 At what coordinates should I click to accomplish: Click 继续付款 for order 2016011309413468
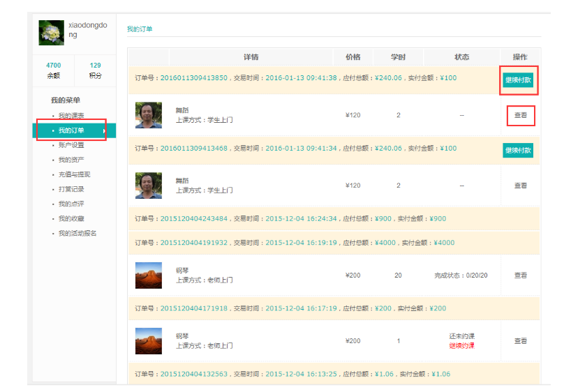(x=518, y=150)
